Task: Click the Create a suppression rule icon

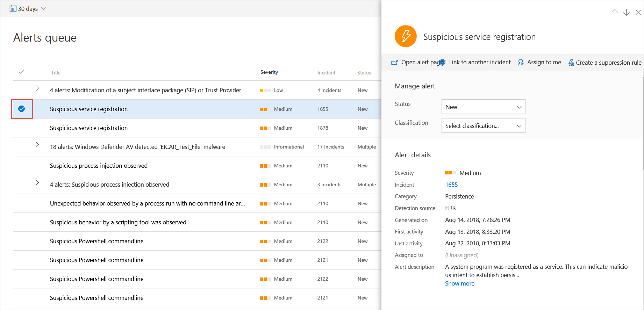Action: coord(571,63)
